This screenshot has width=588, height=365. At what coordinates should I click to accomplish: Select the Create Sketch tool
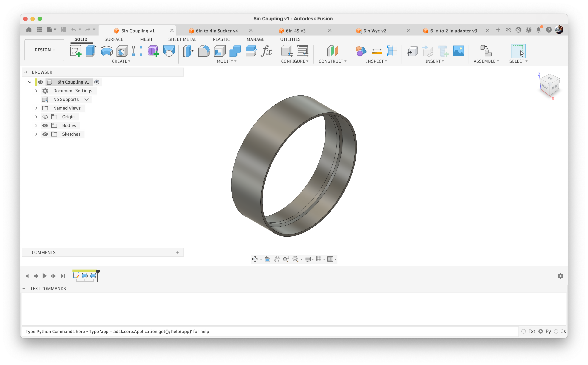pos(75,51)
